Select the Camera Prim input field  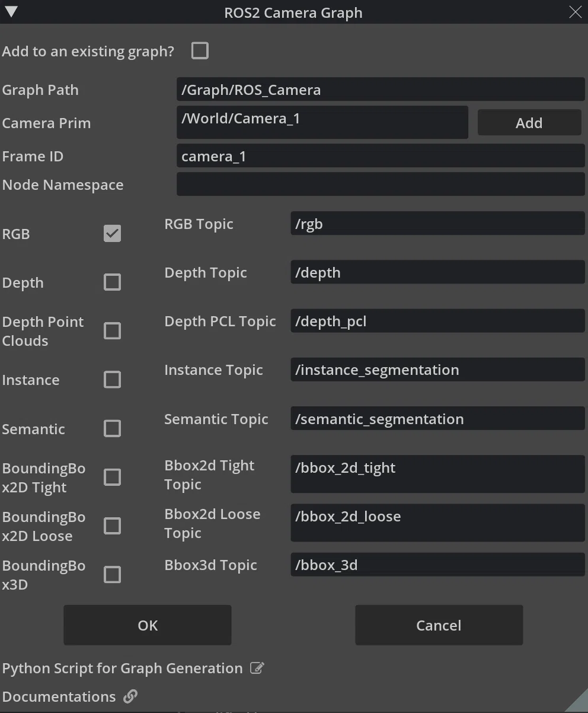click(x=322, y=123)
